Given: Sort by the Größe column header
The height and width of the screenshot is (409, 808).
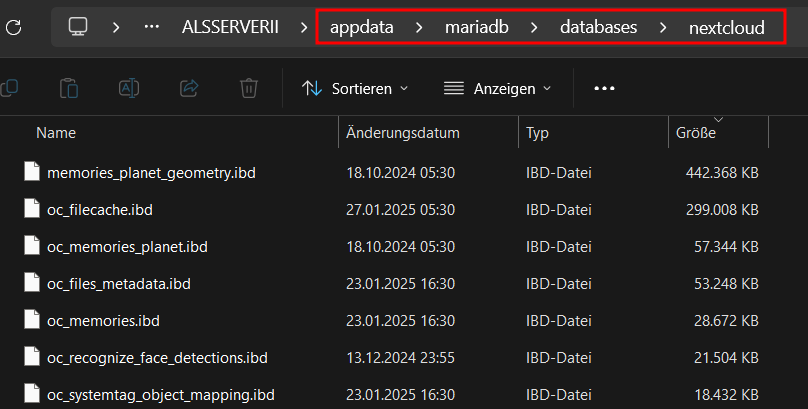Looking at the screenshot, I should 718,132.
